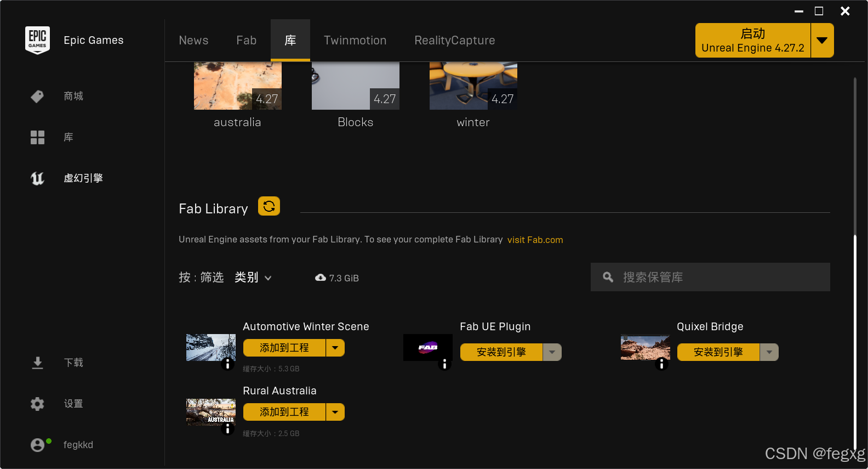Expand options arrow for Fab UE Plugin
Image resolution: width=868 pixels, height=469 pixels.
tap(552, 352)
